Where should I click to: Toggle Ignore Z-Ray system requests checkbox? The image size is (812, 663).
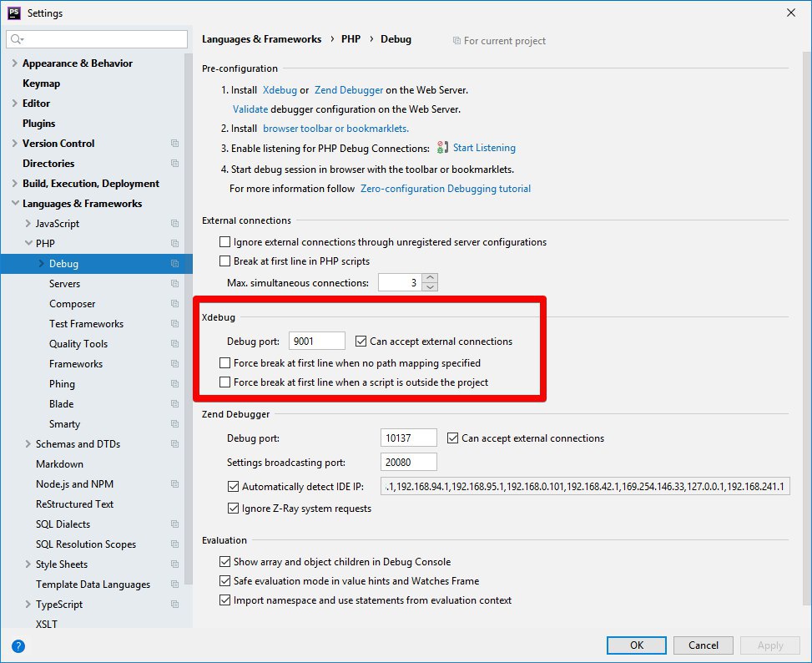tap(233, 509)
